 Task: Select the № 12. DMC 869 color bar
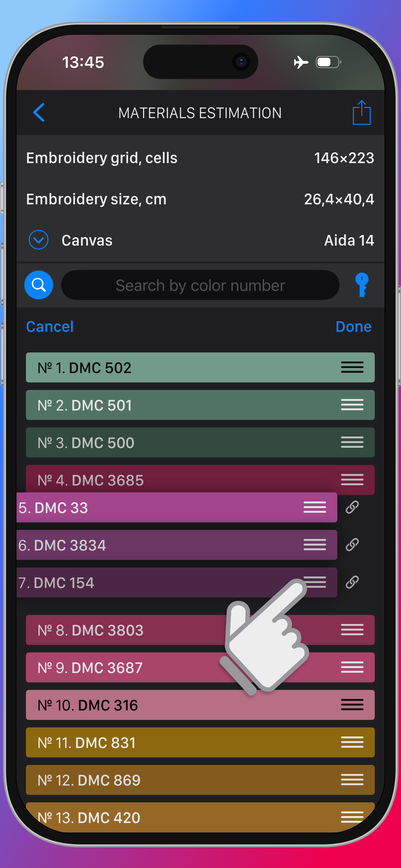pyautogui.click(x=200, y=779)
